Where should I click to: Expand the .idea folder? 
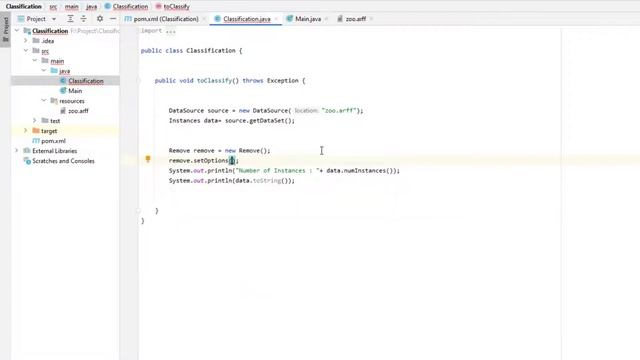pyautogui.click(x=26, y=41)
